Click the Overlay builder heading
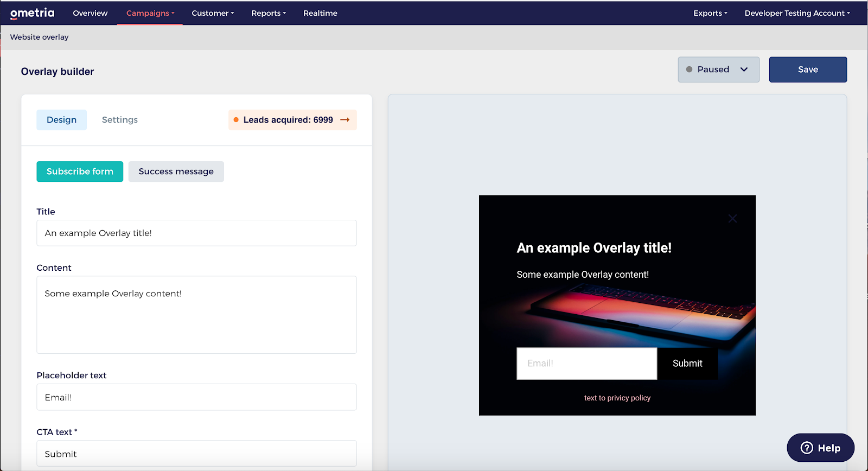The image size is (868, 471). (x=58, y=72)
